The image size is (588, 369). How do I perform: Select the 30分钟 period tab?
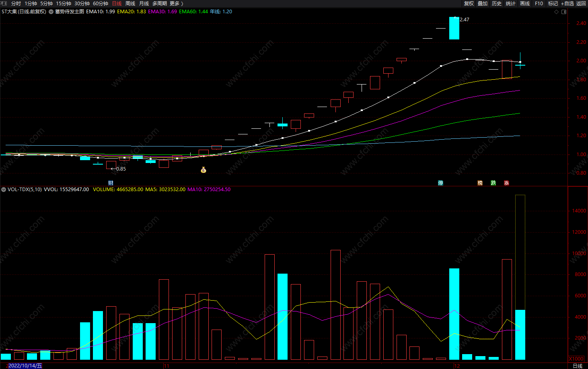(82, 4)
